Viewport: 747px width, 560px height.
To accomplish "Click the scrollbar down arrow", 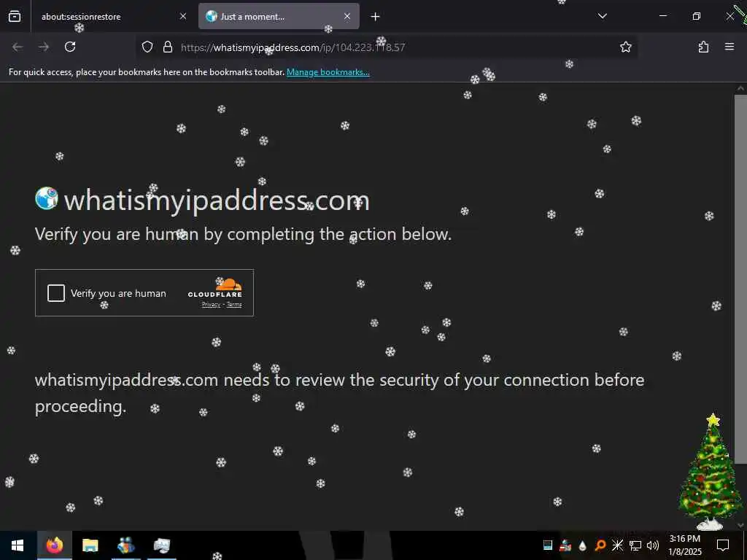I will coord(740,525).
